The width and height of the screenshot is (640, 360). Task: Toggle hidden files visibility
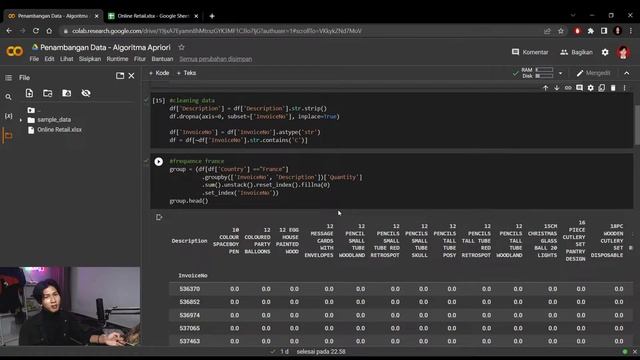tap(86, 93)
